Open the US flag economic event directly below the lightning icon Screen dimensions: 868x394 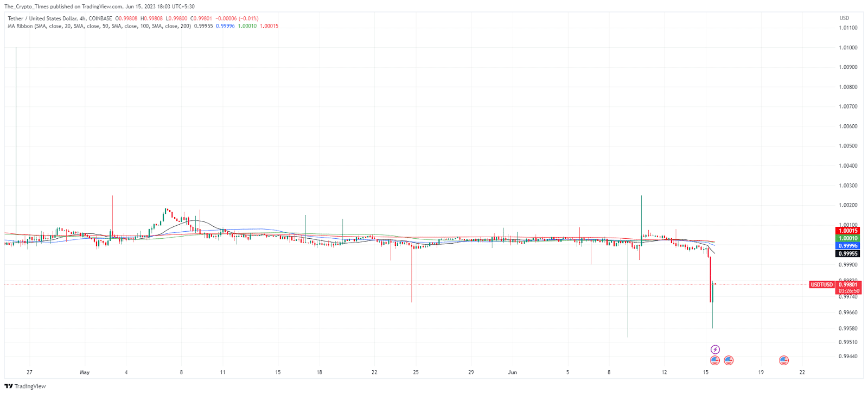click(x=715, y=360)
